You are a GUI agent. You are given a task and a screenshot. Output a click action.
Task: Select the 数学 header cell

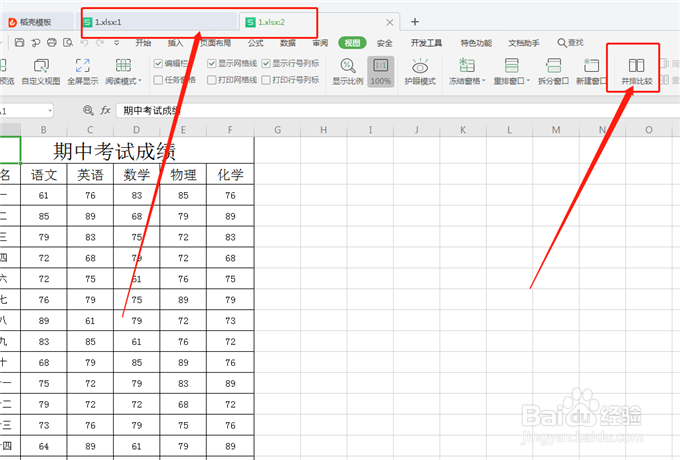click(x=137, y=174)
